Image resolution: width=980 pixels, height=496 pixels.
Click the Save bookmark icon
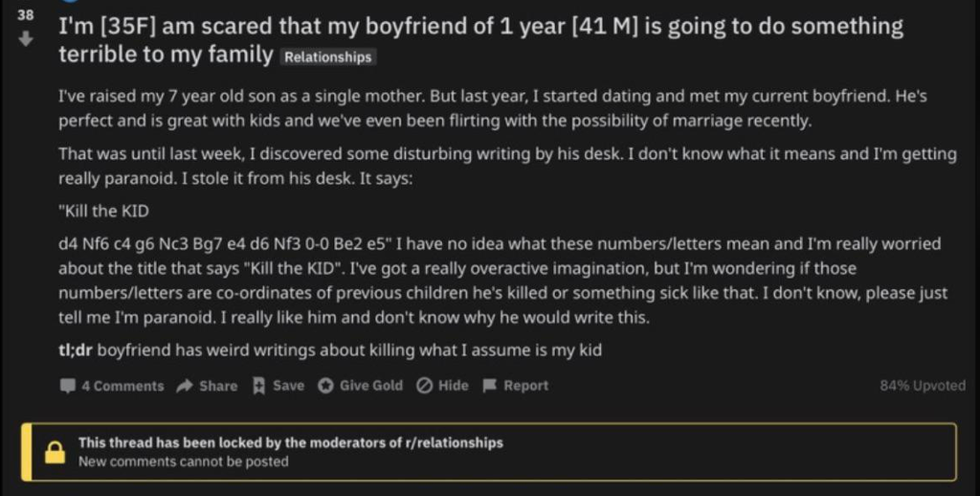(x=258, y=386)
